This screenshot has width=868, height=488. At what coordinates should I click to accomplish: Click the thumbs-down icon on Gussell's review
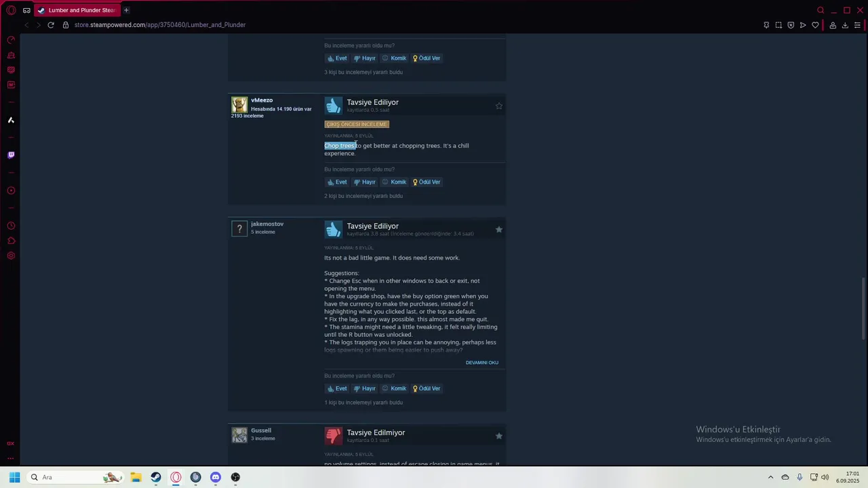click(333, 436)
